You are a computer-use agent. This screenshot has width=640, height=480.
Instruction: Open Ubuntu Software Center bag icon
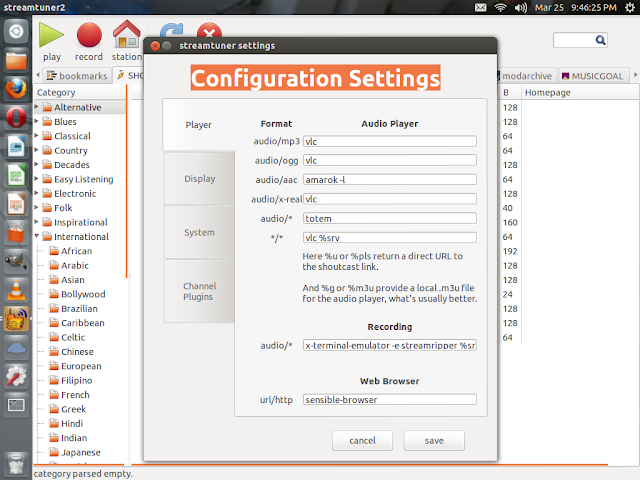pos(16,232)
